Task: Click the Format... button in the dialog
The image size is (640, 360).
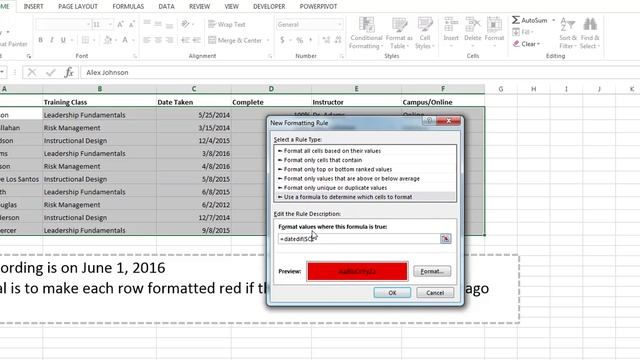Action: coord(432,271)
